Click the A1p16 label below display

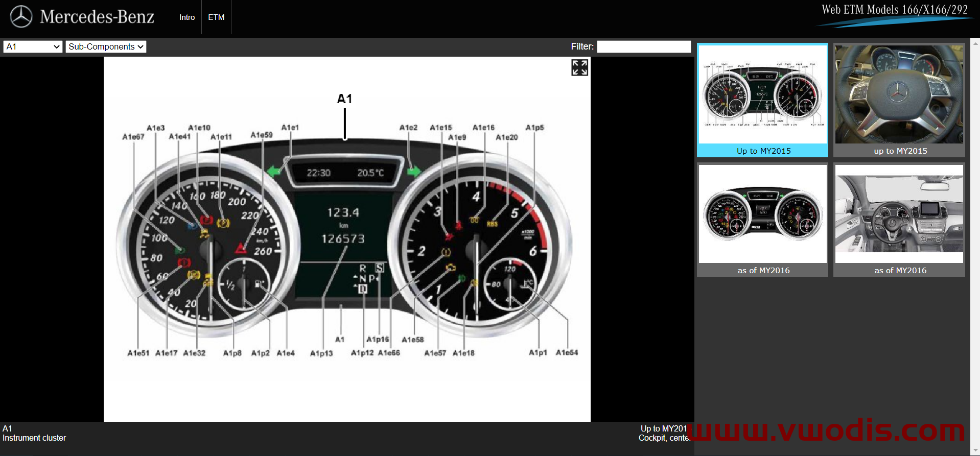(378, 339)
